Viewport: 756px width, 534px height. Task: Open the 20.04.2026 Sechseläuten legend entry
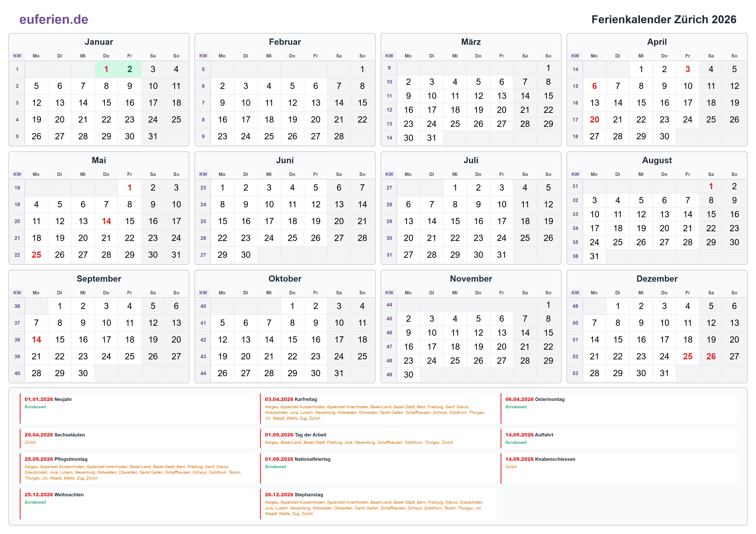[137, 438]
